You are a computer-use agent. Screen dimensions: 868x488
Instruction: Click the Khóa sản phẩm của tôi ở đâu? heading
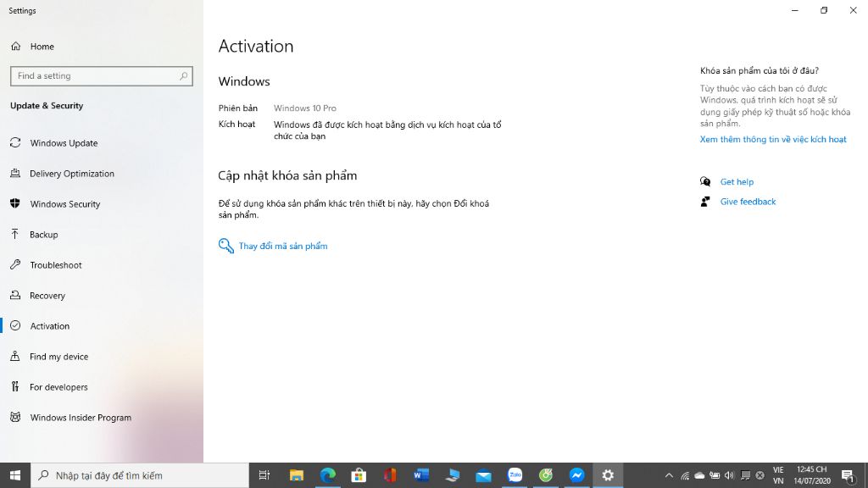pyautogui.click(x=759, y=70)
